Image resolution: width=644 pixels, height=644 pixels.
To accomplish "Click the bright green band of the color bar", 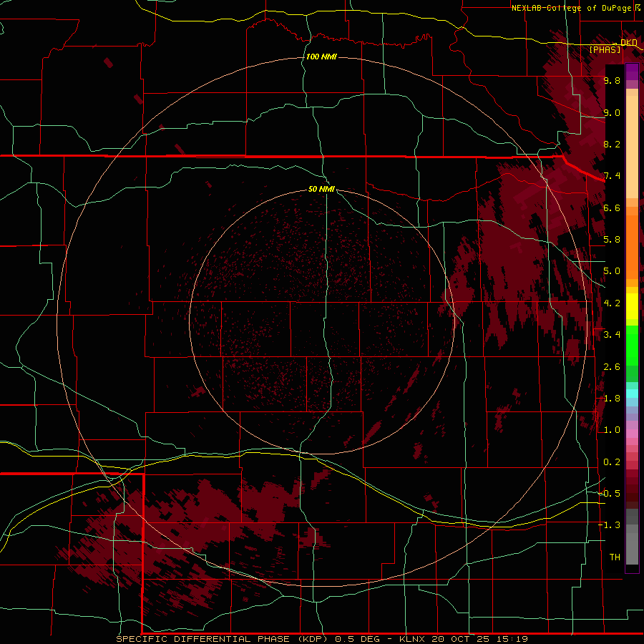I will pos(632,345).
